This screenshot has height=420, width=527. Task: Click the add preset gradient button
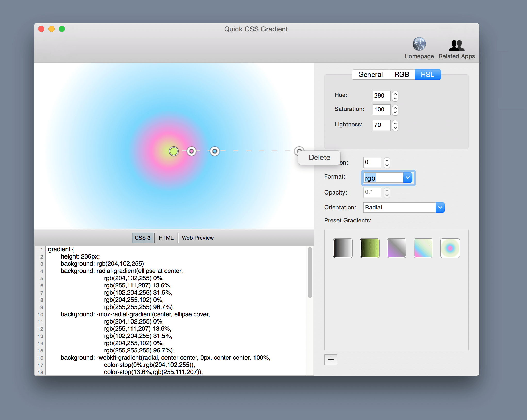[x=331, y=359]
